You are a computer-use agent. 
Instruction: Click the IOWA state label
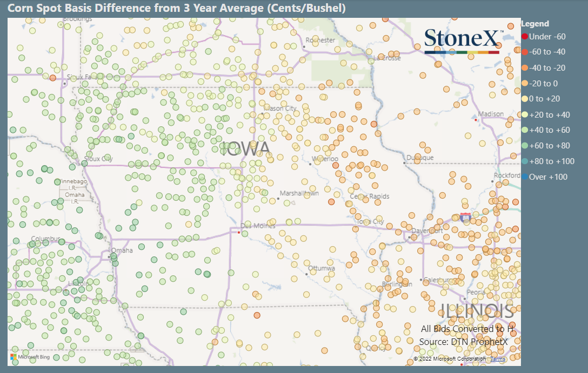[x=245, y=148]
